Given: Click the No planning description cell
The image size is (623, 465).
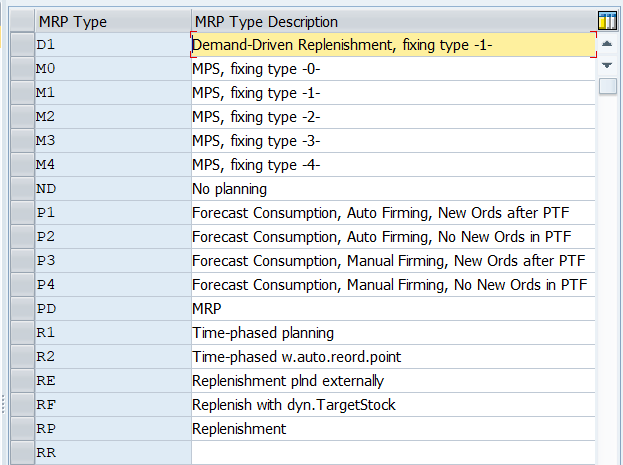Looking at the screenshot, I should point(393,188).
